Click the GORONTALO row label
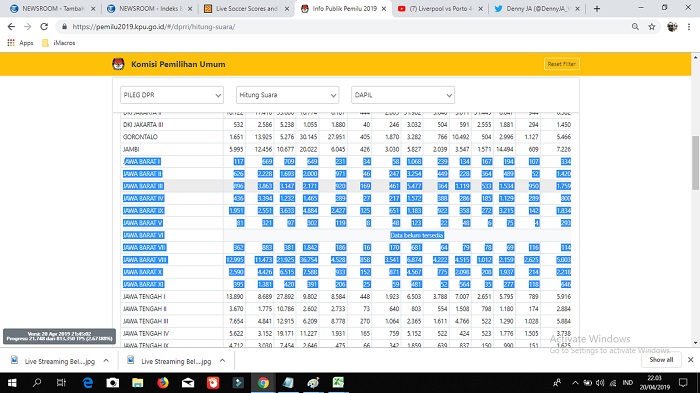 [140, 137]
